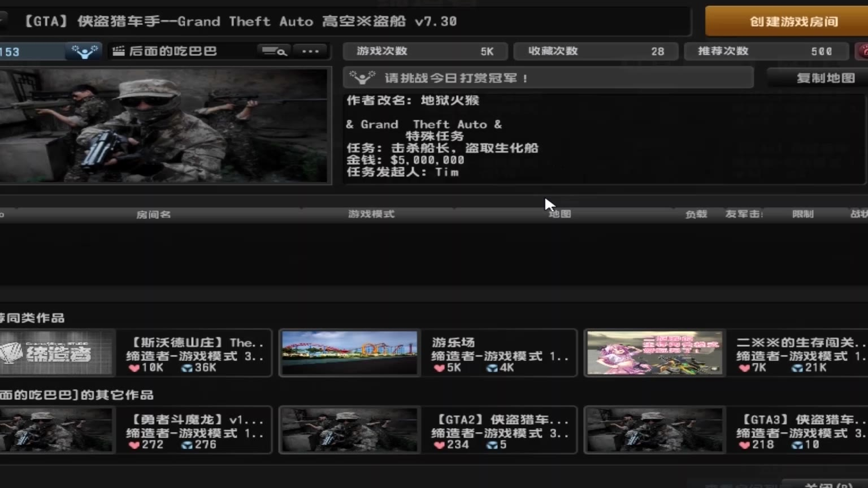Open the search icon next to author name
The width and height of the screenshot is (868, 488).
[x=275, y=51]
